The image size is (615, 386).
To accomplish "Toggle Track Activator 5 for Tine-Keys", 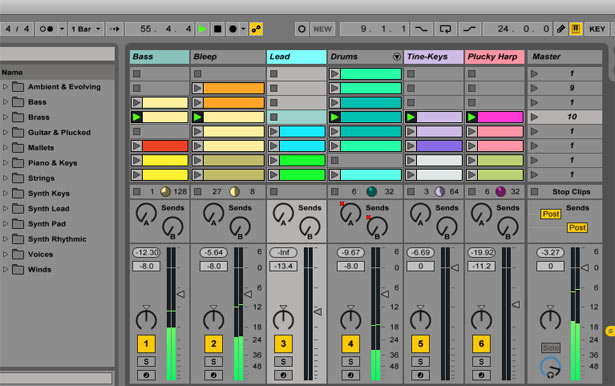I will coord(420,344).
